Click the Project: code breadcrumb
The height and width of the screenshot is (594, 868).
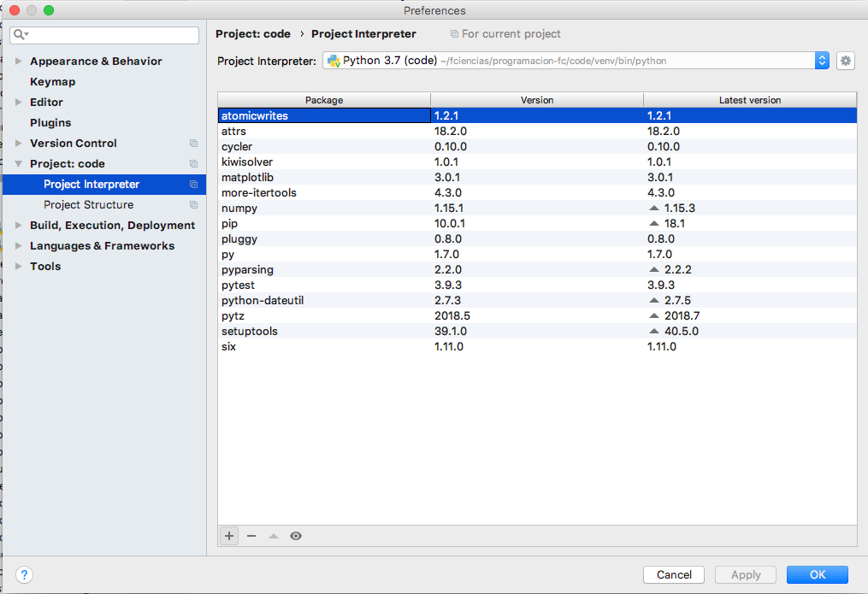[x=253, y=33]
